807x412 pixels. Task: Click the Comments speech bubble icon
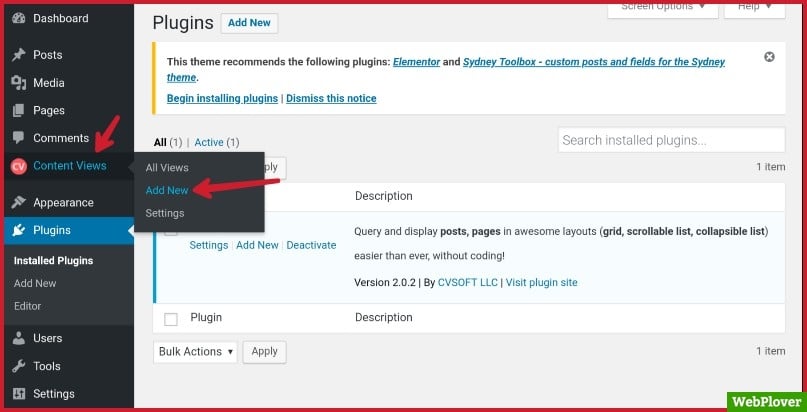(19, 138)
